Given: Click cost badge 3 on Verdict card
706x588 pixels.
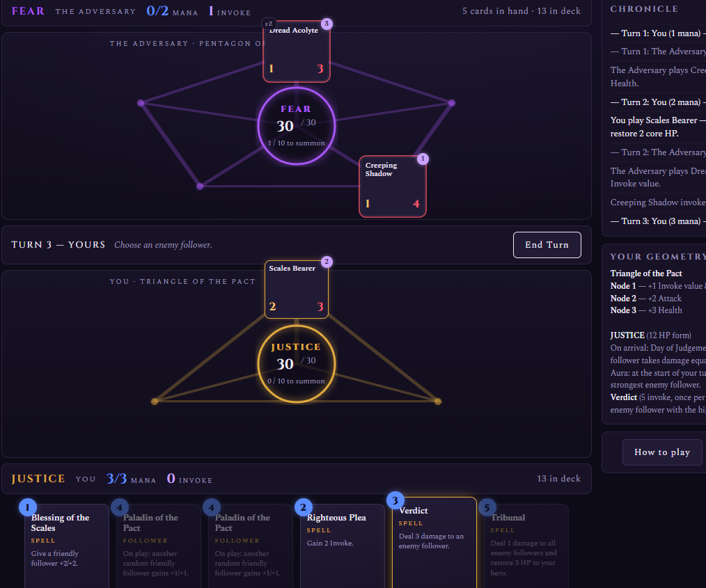Looking at the screenshot, I should tap(395, 500).
